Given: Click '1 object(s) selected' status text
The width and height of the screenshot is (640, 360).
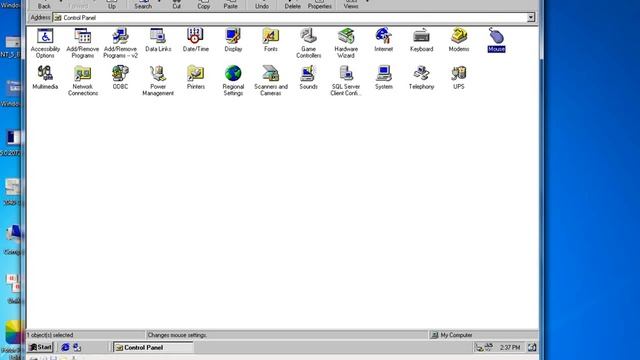Looking at the screenshot, I should click(x=50, y=335).
